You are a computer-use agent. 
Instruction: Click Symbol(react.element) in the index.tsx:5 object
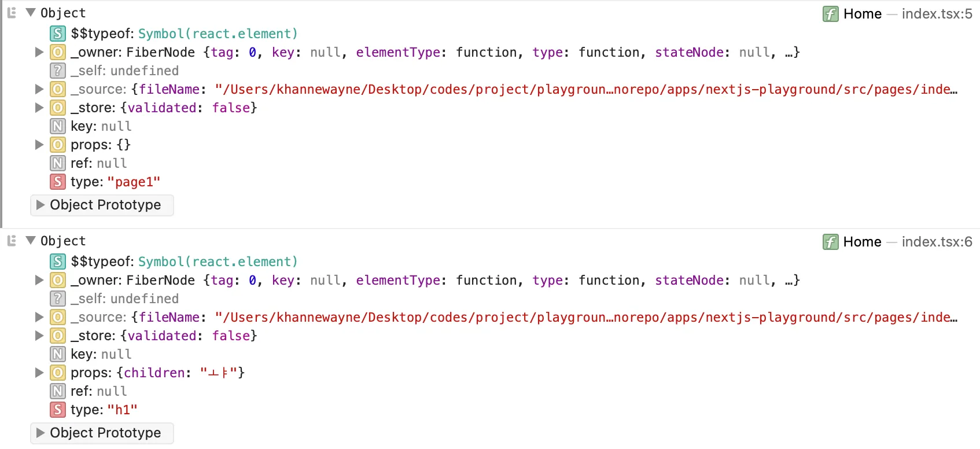click(218, 34)
